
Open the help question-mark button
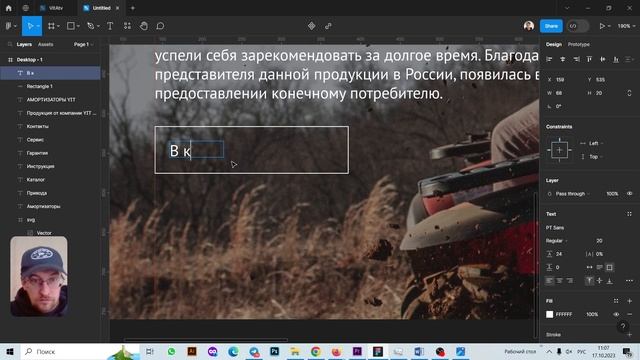[623, 326]
